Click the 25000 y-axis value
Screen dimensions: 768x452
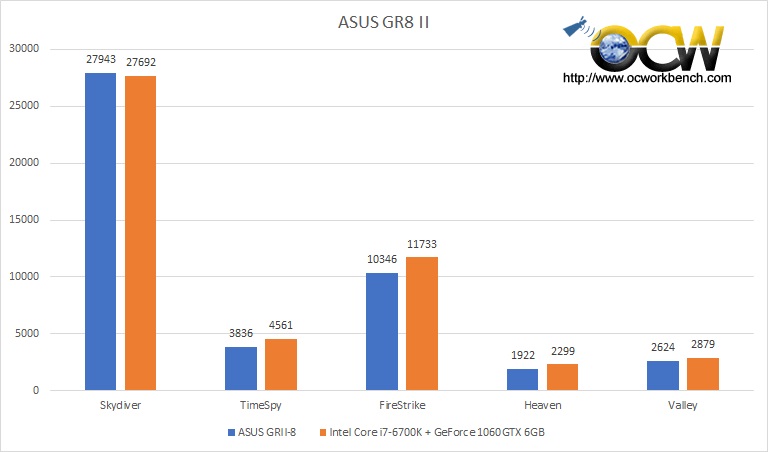(24, 105)
